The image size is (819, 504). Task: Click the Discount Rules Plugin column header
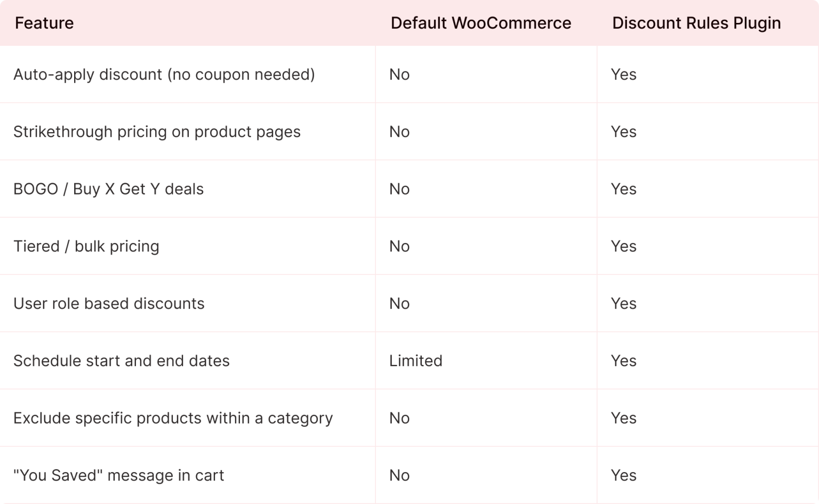pos(696,23)
